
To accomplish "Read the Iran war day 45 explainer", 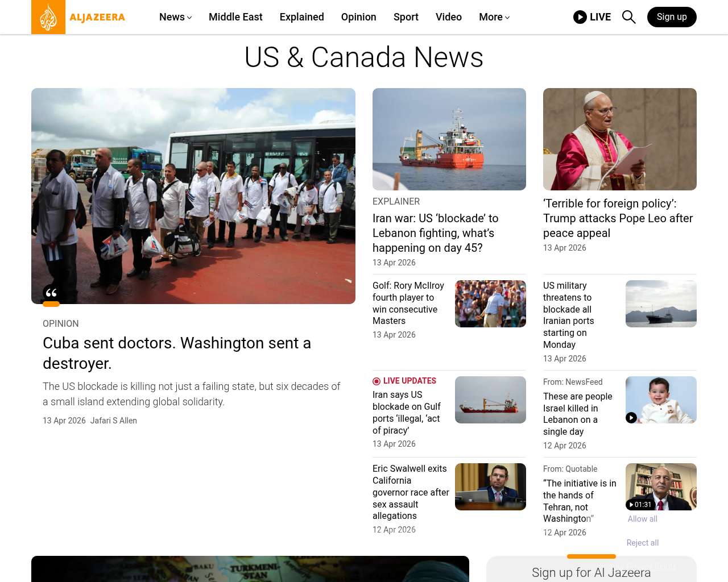I will pos(436,233).
